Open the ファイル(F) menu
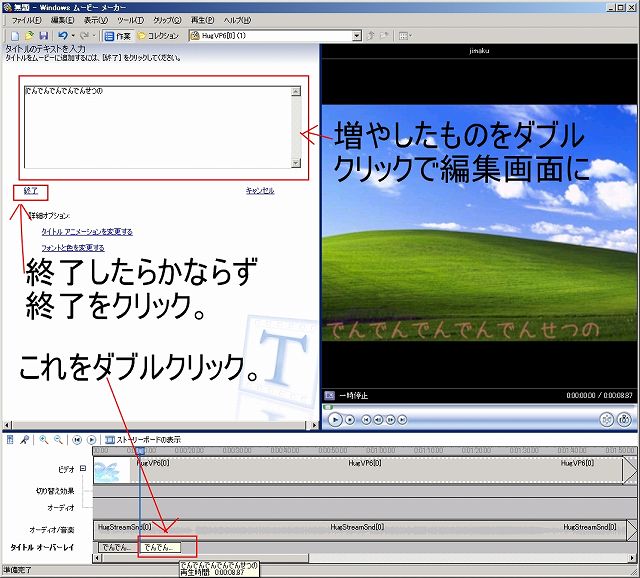 click(26, 20)
